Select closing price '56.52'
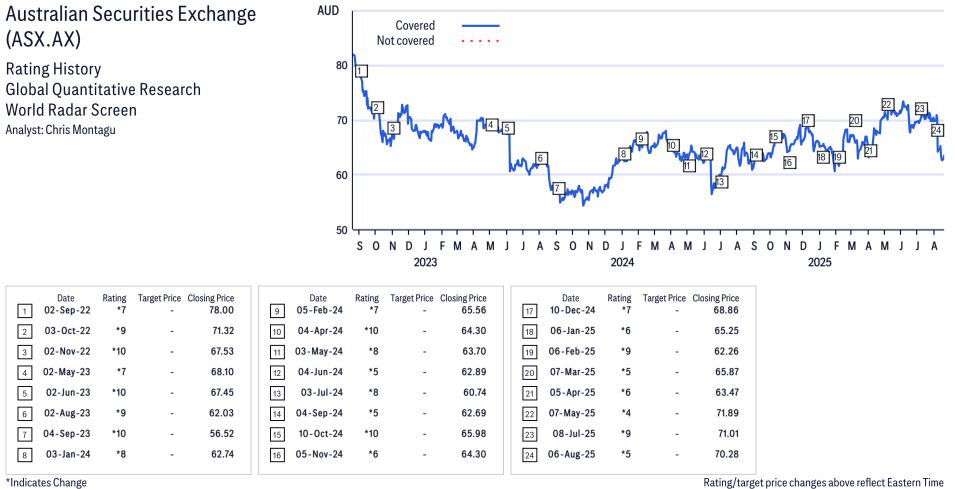Screen dimensions: 955x489 (222, 434)
